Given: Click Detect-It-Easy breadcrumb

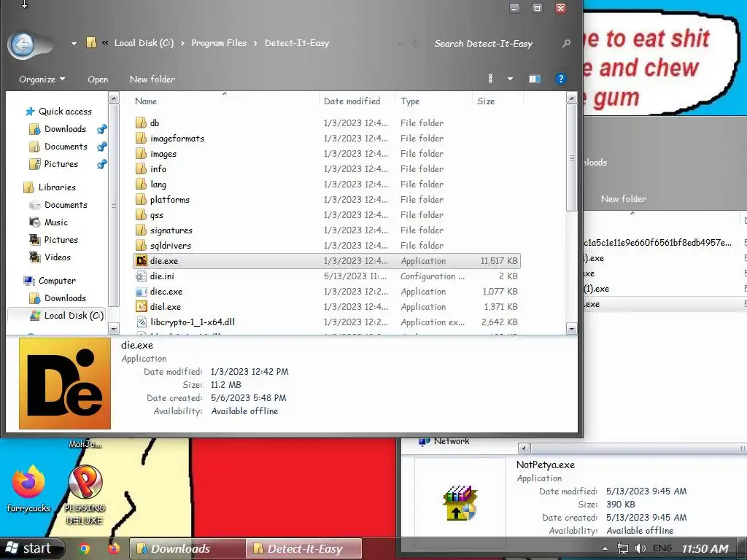Looking at the screenshot, I should [x=297, y=43].
